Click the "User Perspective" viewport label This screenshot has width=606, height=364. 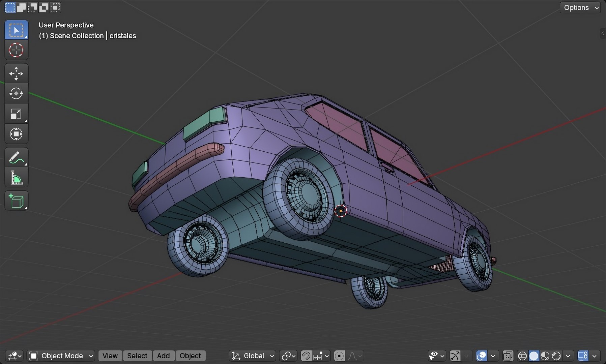[66, 25]
